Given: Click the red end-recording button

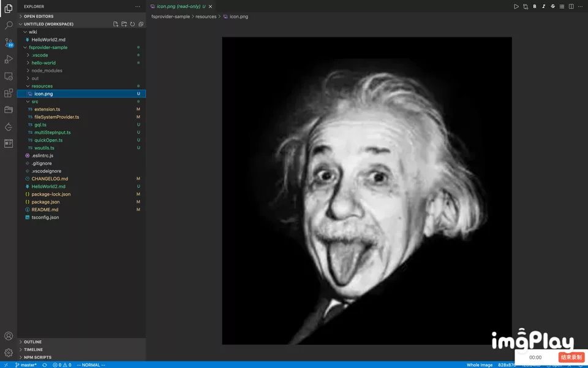Looking at the screenshot, I should click(x=571, y=357).
